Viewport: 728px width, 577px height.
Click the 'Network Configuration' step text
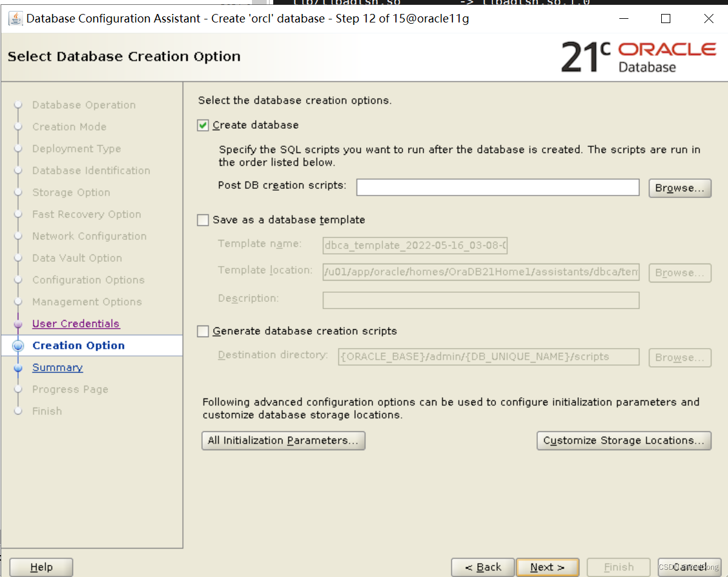pos(90,236)
